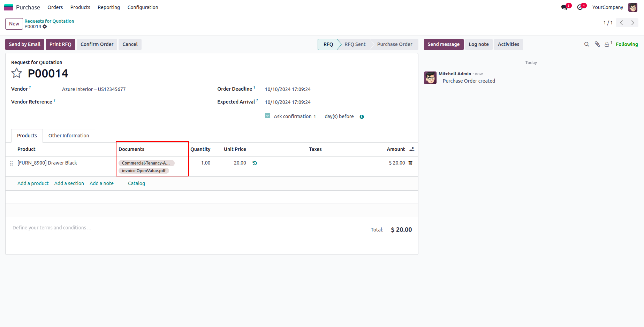Click the price history refresh icon
The image size is (644, 327).
[255, 163]
